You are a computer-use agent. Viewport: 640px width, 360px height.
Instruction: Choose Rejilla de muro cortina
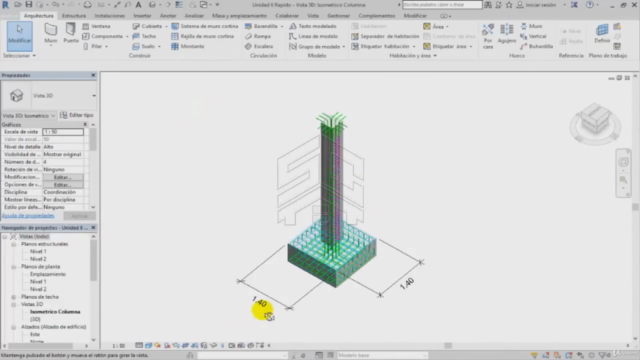point(202,36)
